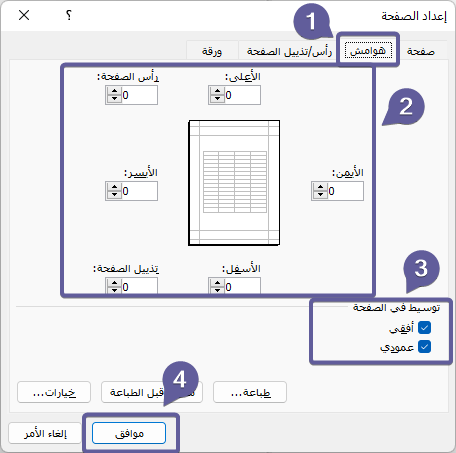Open the طباعة... (Print) button
The image size is (456, 453).
(250, 392)
